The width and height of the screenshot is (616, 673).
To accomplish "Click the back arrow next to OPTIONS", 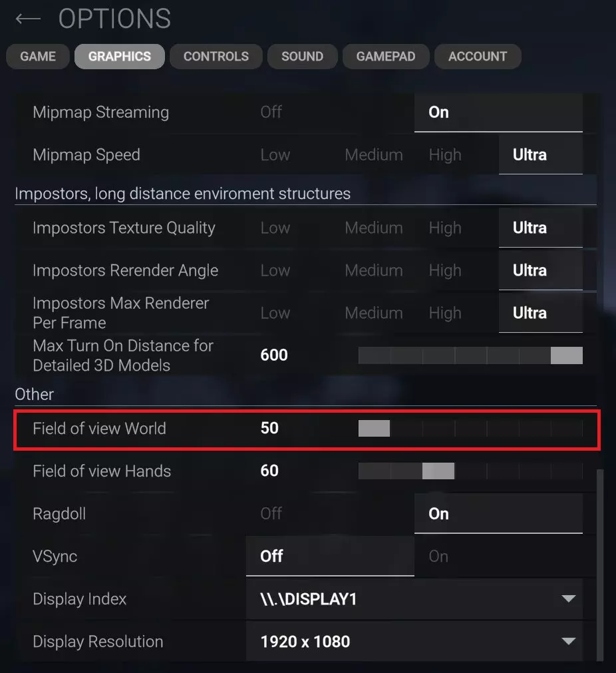I will click(28, 19).
